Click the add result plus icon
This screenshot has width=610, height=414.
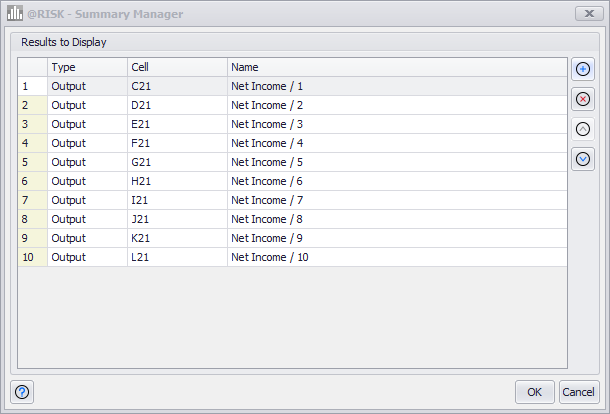(x=583, y=69)
